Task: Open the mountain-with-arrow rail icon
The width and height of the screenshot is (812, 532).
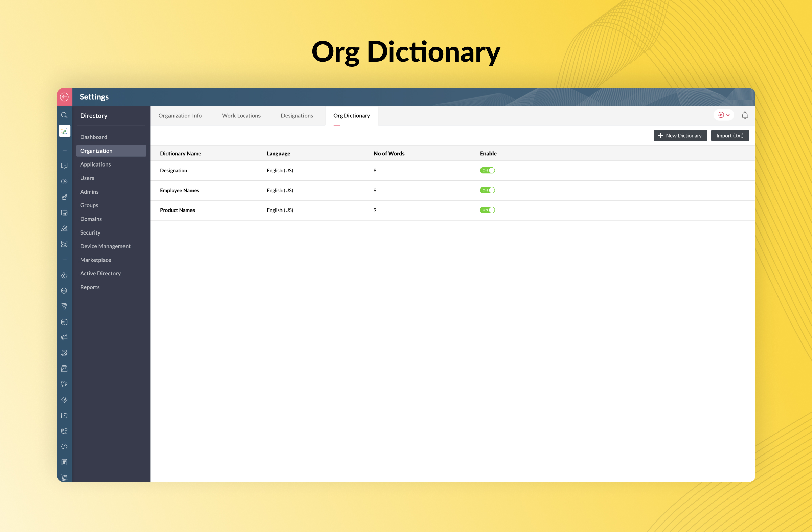Action: click(x=64, y=228)
